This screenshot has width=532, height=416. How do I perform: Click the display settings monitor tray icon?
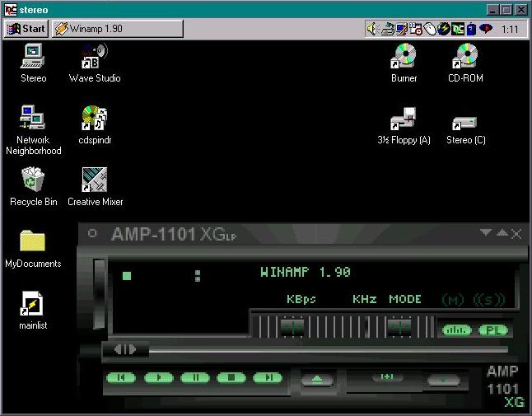click(x=401, y=29)
